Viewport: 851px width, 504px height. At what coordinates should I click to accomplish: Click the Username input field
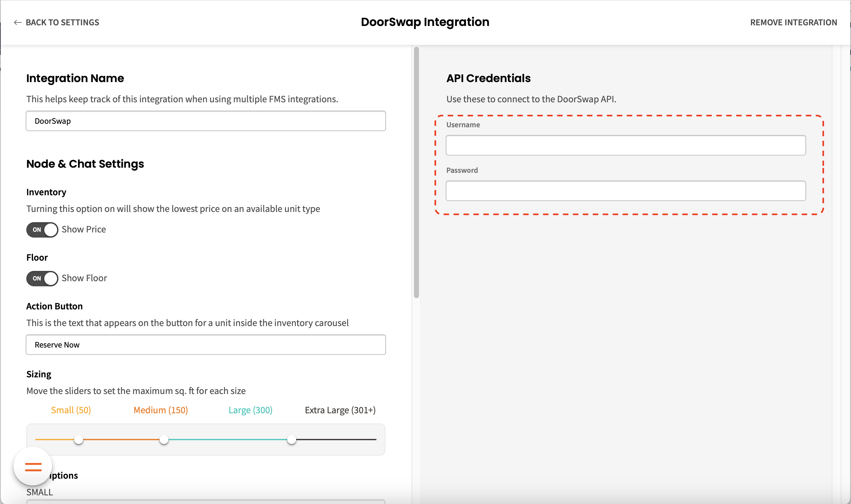625,145
